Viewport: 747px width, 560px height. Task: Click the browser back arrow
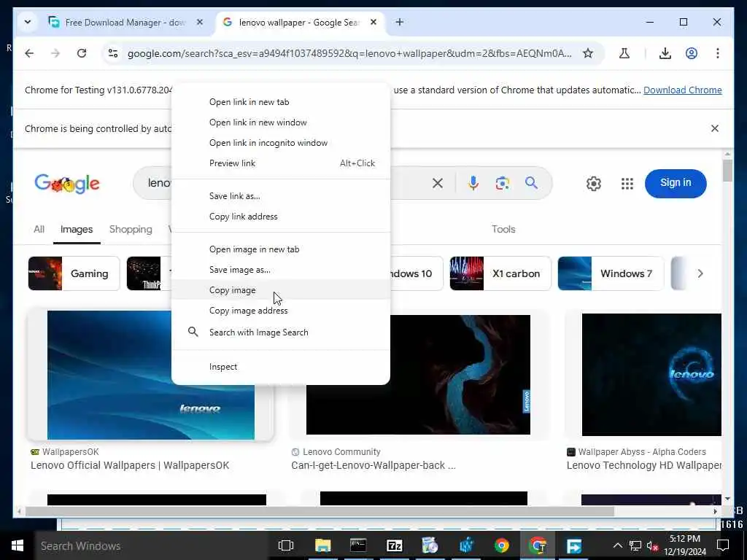(29, 53)
